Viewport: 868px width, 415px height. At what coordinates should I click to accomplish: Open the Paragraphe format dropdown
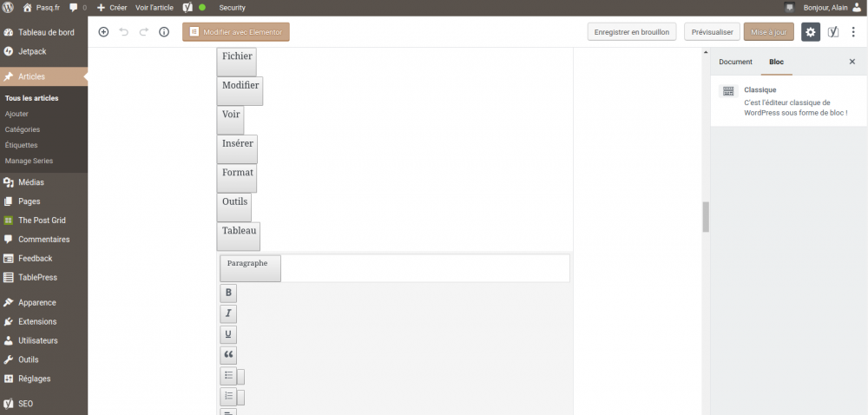tap(250, 267)
